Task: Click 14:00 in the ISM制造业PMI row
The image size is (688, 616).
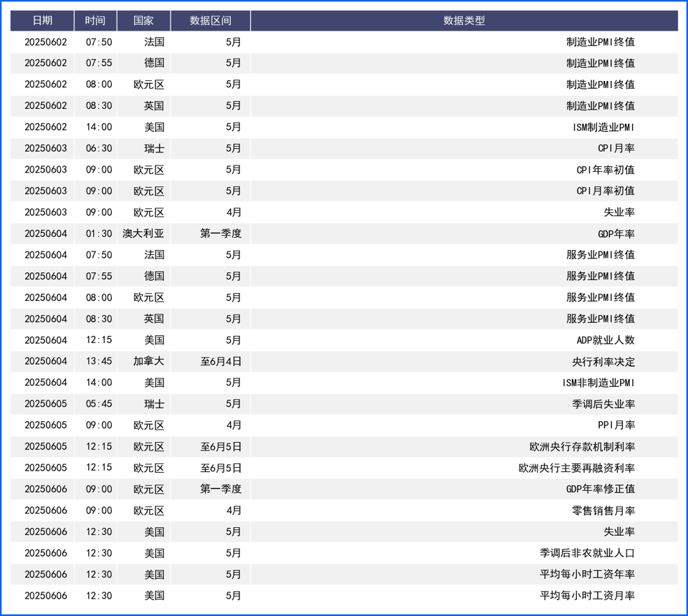Action: (x=99, y=127)
